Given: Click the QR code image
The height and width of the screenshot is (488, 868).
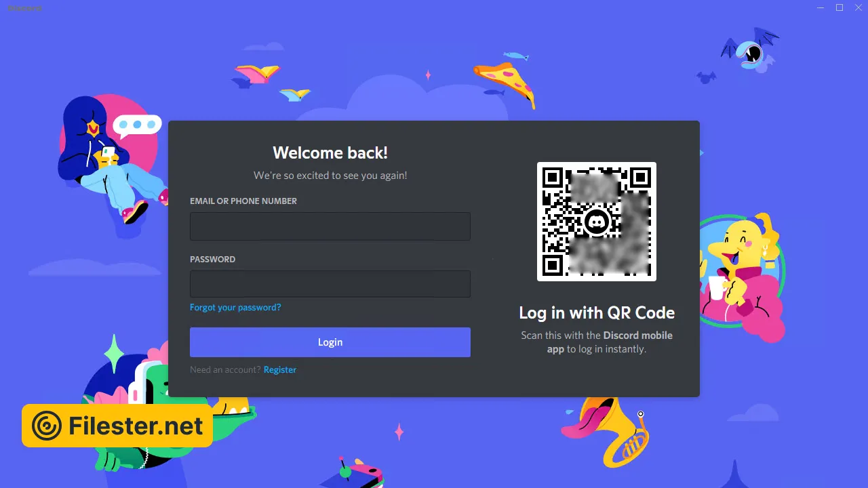Looking at the screenshot, I should pyautogui.click(x=597, y=222).
